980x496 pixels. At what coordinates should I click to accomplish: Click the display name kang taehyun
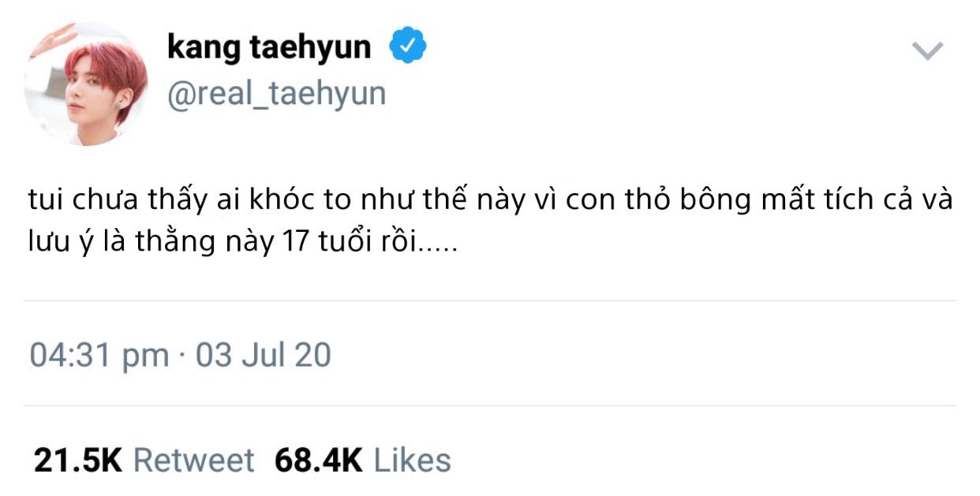point(269,47)
